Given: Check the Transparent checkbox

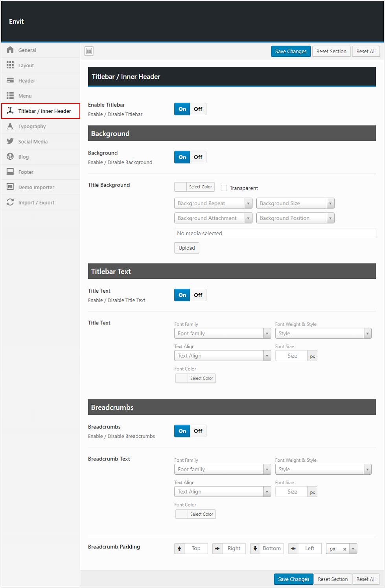Looking at the screenshot, I should click(x=224, y=188).
